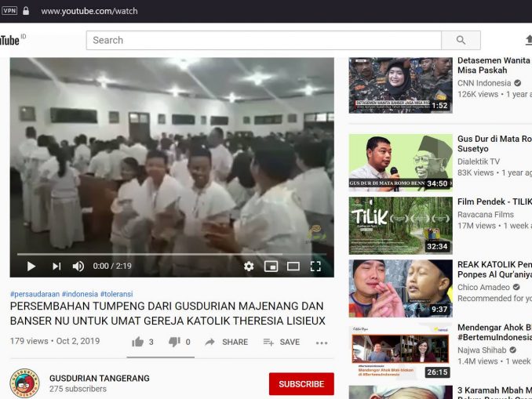Viewport: 532px width, 399px height.
Task: Open the REAK KATOLIK video thumbnail
Action: click(x=400, y=288)
